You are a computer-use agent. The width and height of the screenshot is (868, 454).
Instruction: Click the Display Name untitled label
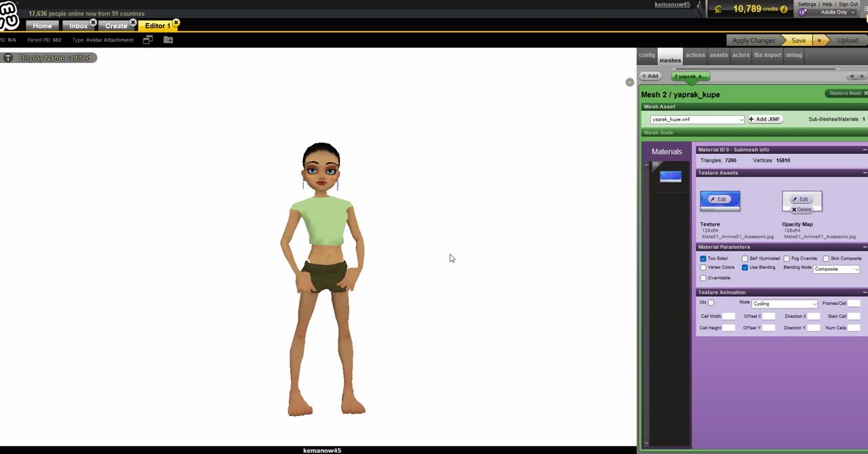(55, 58)
